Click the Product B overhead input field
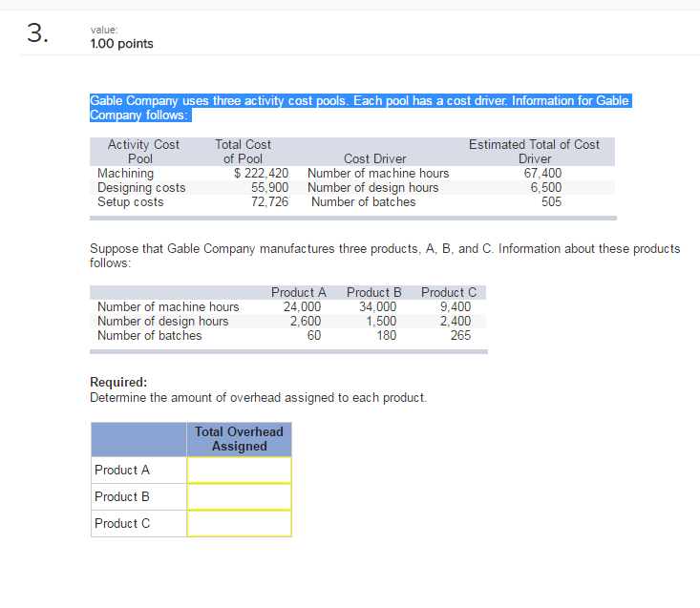This screenshot has height=608, width=700. [239, 497]
